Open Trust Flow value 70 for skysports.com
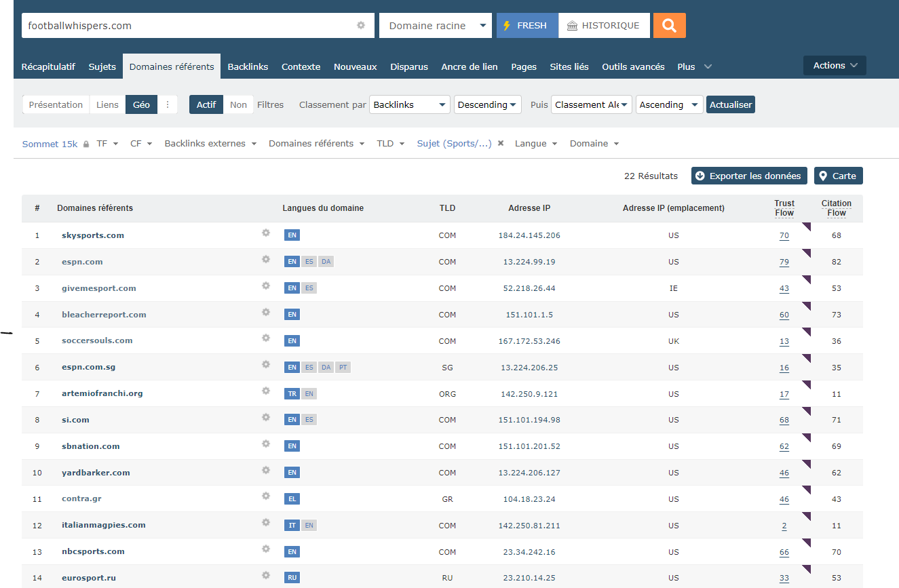899x588 pixels. click(x=784, y=235)
